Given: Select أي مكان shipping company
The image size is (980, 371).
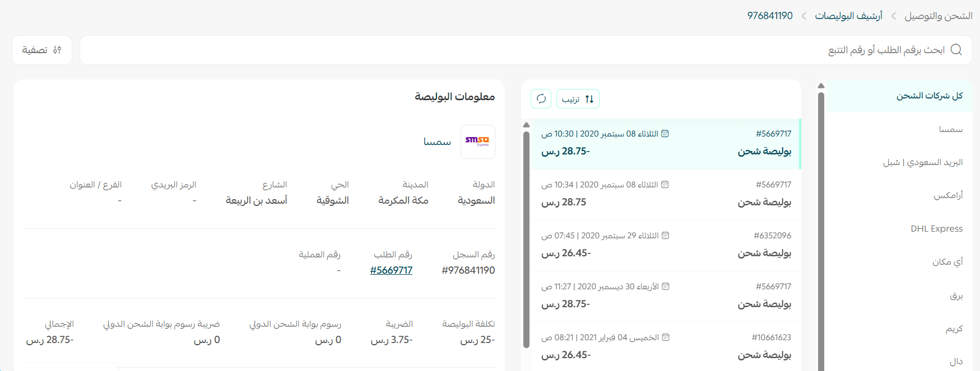Looking at the screenshot, I should click(x=947, y=262).
